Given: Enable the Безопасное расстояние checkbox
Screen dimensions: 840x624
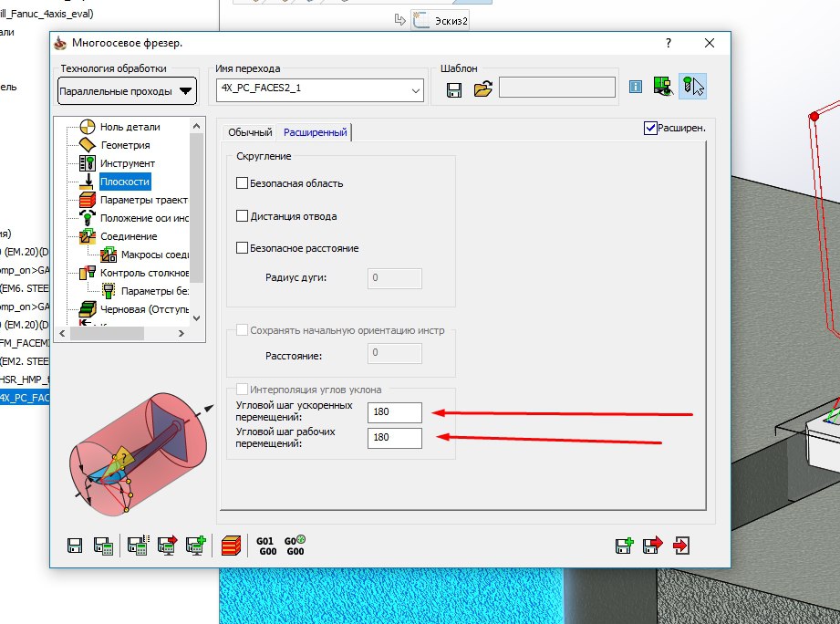Looking at the screenshot, I should 242,248.
